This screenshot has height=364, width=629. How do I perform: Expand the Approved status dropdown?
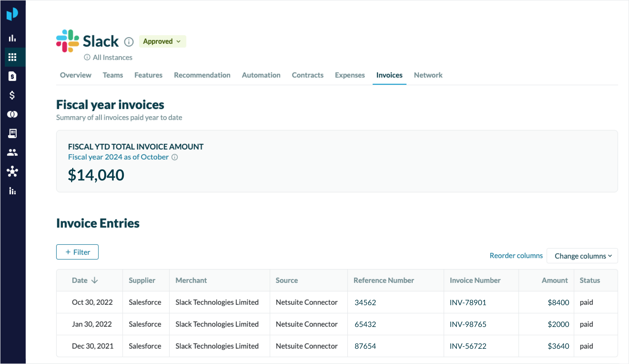coord(162,41)
